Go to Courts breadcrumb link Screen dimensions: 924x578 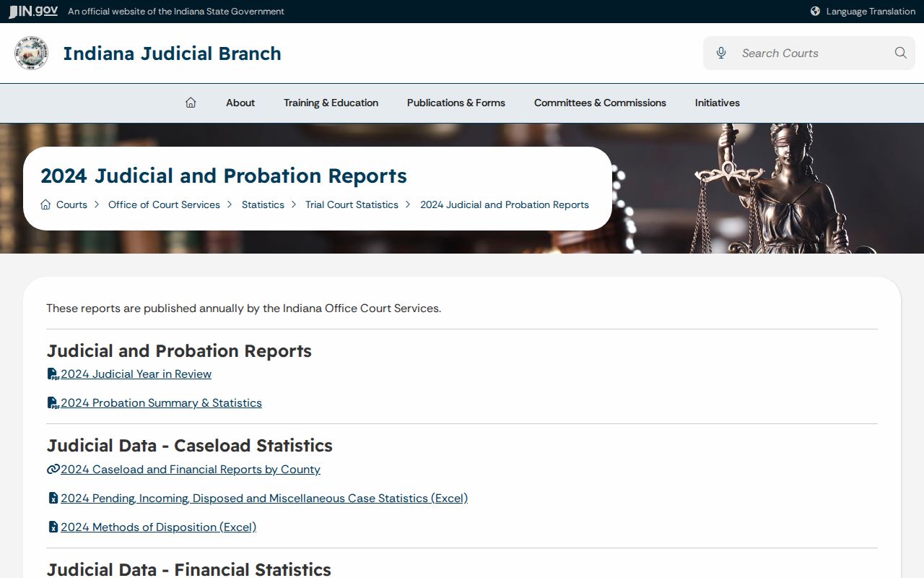pos(71,204)
